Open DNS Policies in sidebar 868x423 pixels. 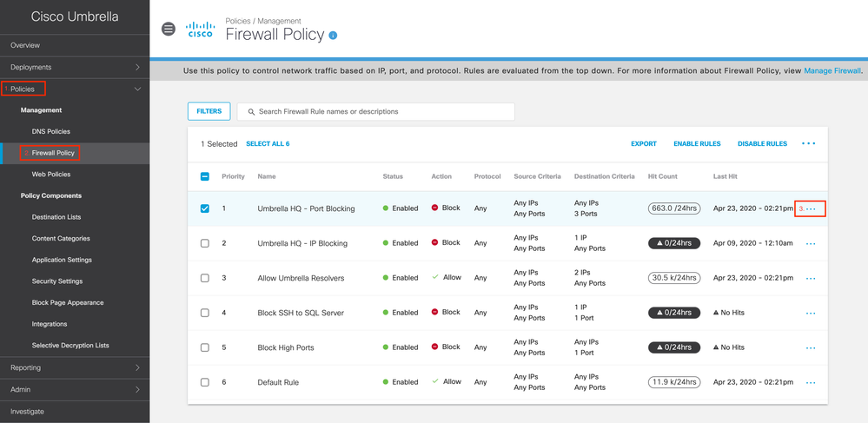pos(51,131)
